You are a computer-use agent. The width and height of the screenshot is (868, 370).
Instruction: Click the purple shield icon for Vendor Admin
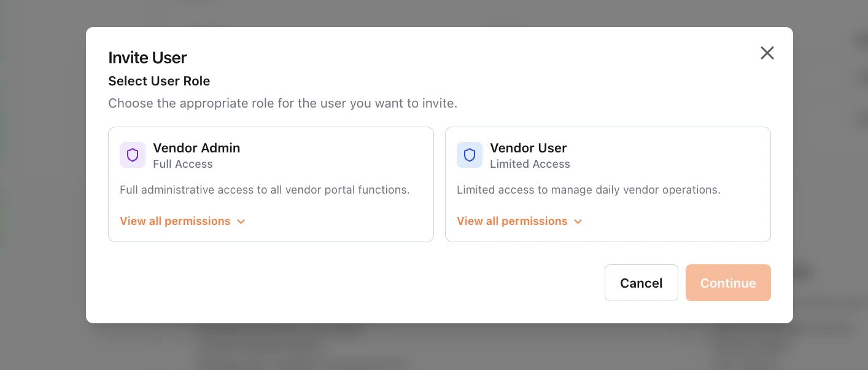click(133, 155)
